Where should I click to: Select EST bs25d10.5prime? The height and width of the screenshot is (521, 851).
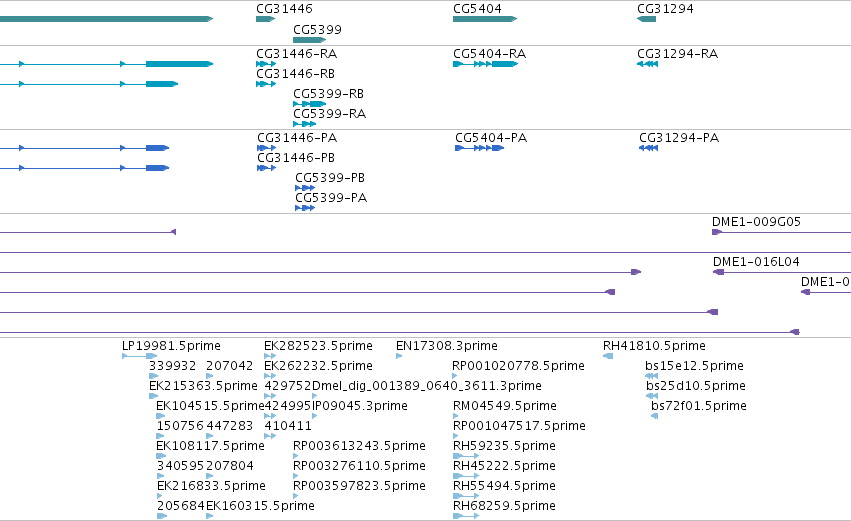(696, 386)
